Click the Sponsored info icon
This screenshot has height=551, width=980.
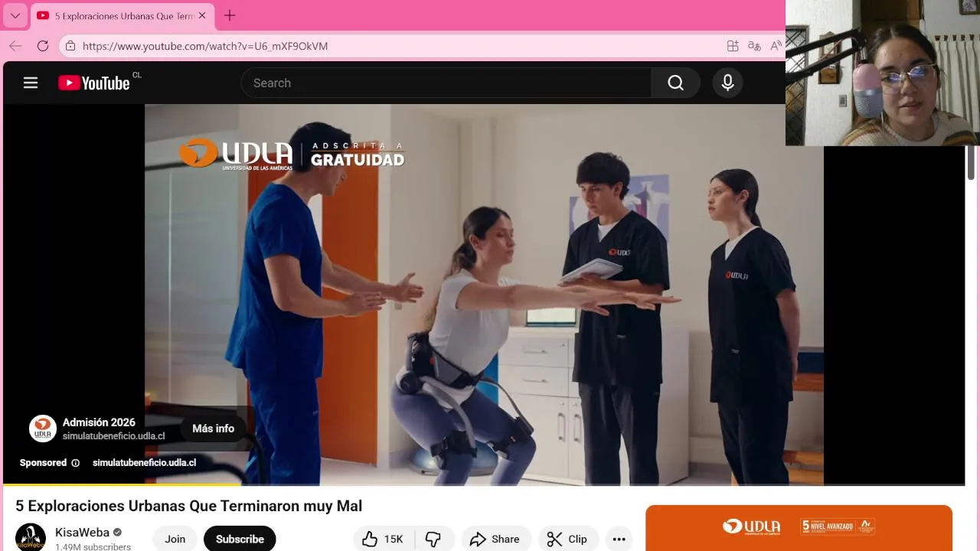[75, 463]
